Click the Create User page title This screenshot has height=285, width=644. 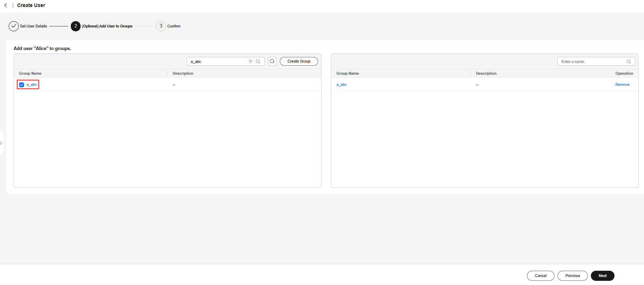(x=31, y=5)
